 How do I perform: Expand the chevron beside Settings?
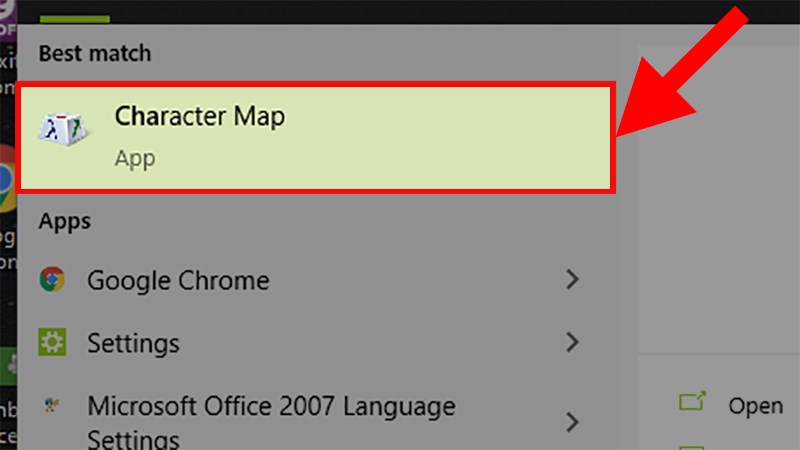(x=572, y=343)
